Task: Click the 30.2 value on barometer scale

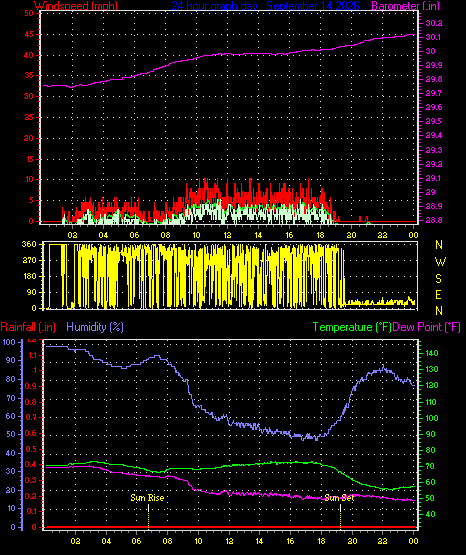Action: 434,23
